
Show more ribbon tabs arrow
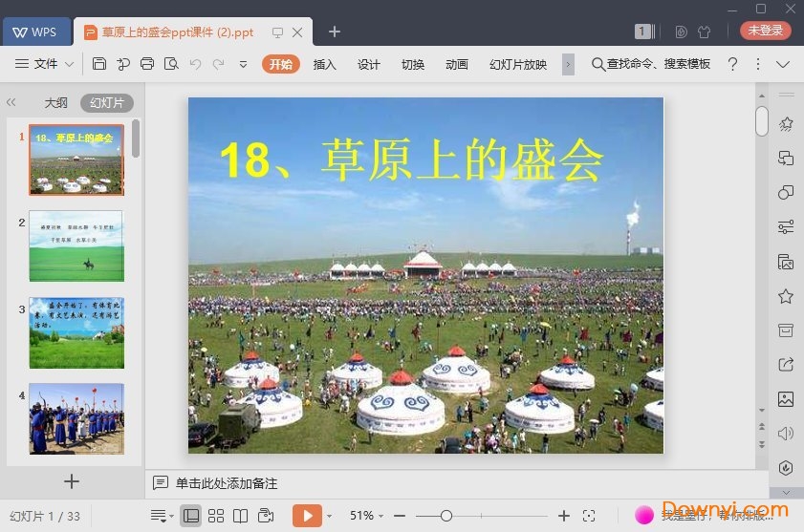point(568,65)
